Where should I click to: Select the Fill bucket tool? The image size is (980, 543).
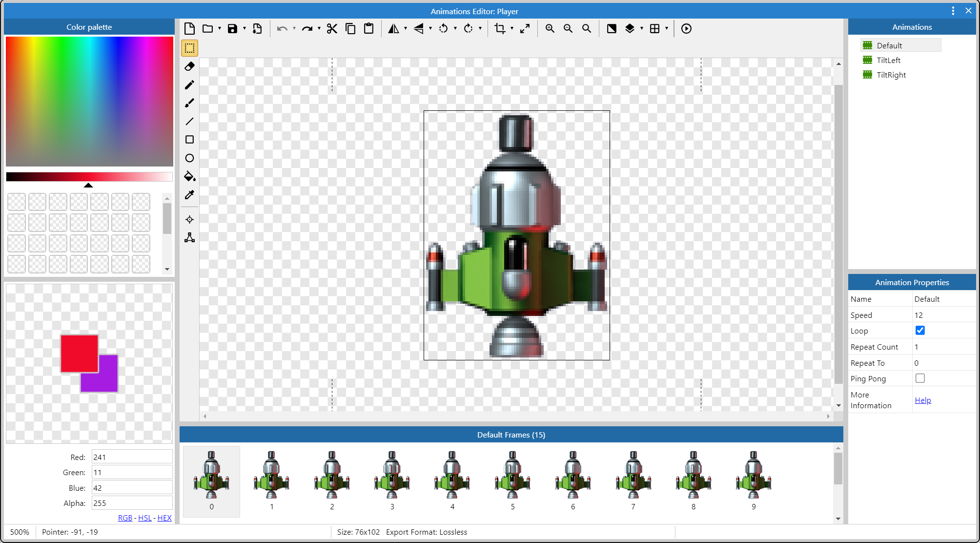(x=189, y=176)
